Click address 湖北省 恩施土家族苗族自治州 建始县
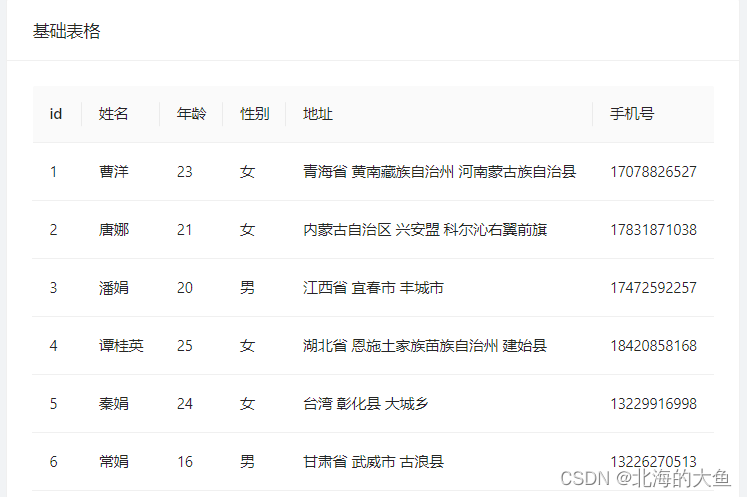The image size is (747, 497). 425,345
